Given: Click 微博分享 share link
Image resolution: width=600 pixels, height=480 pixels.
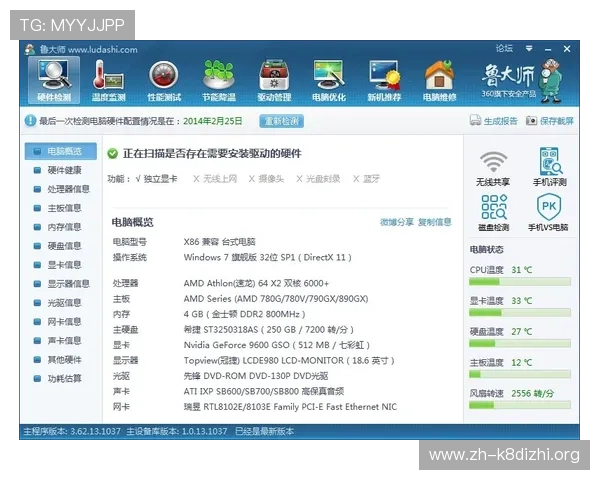Looking at the screenshot, I should pyautogui.click(x=397, y=222).
